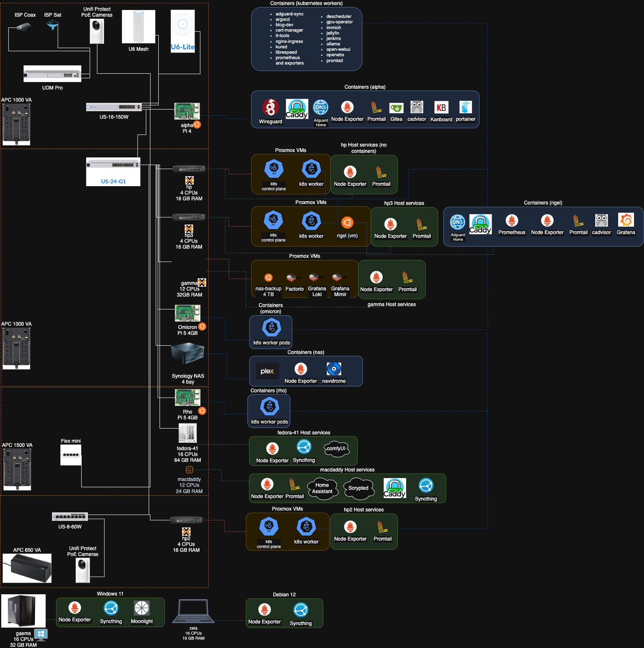This screenshot has height=648, width=644.
Task: Select the k8s worker pods icon in Containers (rho)
Action: 270,407
